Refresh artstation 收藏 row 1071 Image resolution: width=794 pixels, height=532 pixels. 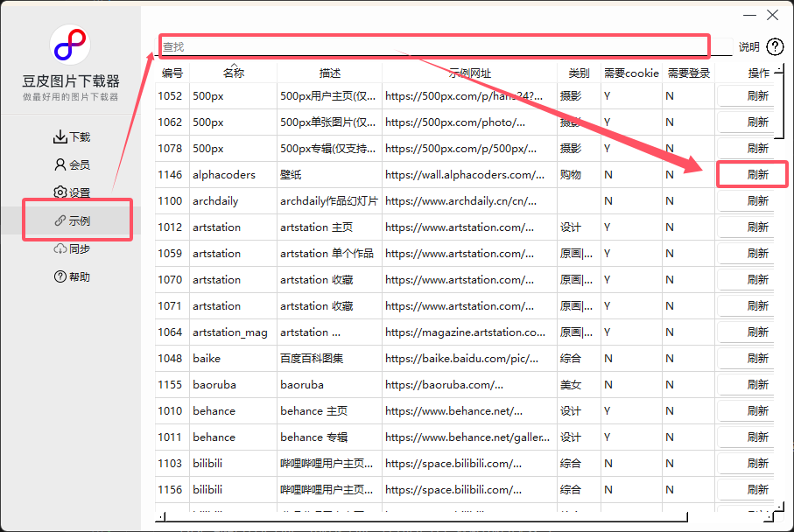(746, 306)
